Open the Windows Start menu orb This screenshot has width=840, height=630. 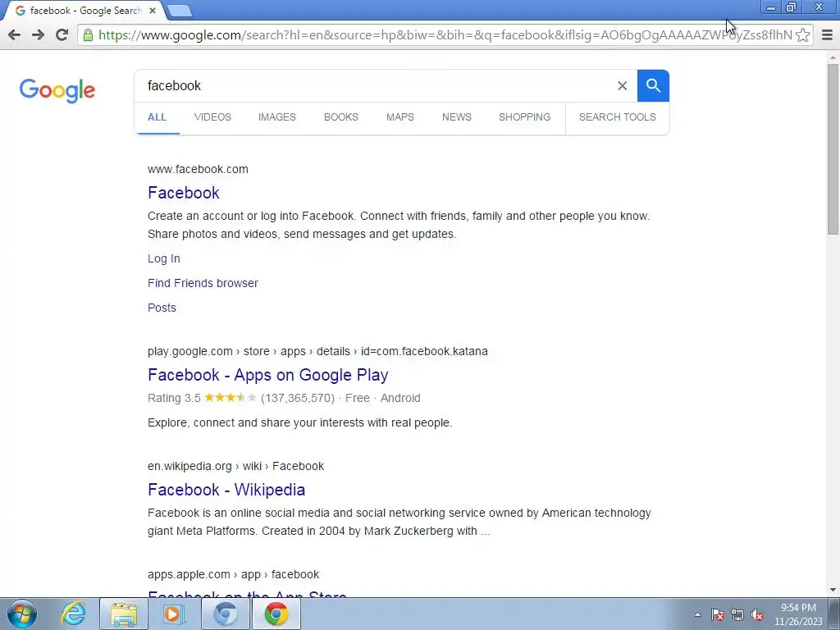[x=22, y=614]
